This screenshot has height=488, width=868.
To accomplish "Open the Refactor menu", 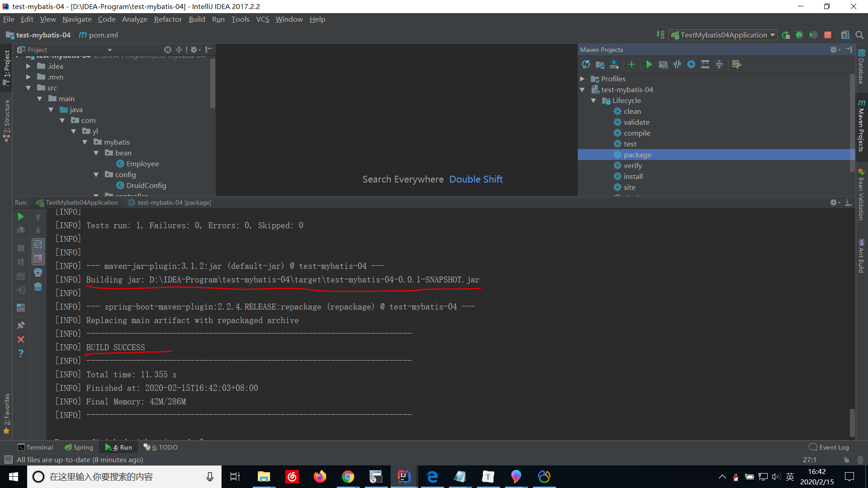I will 168,19.
